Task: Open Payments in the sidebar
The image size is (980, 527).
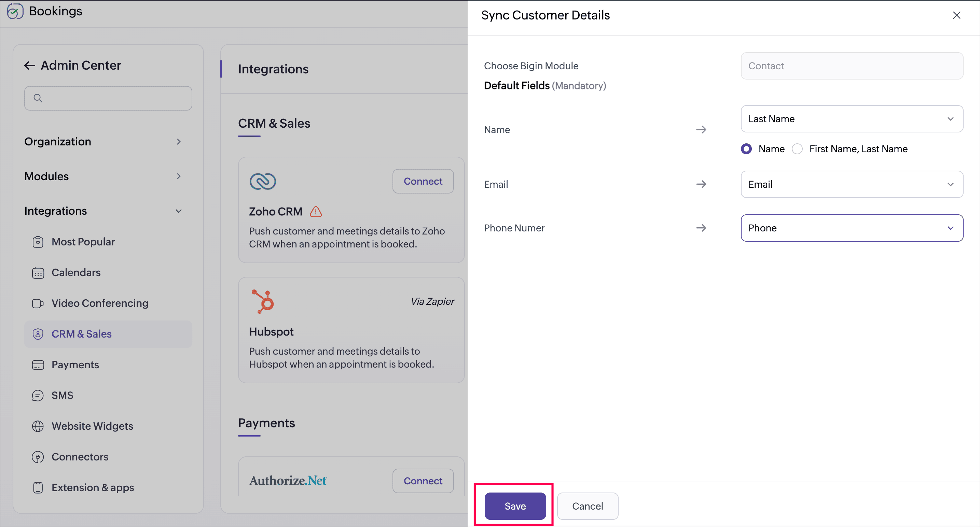Action: click(x=75, y=365)
